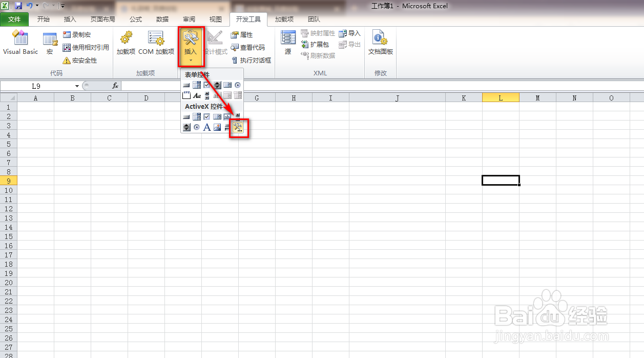This screenshot has height=358, width=644.
Task: Select column J header
Action: [x=397, y=97]
